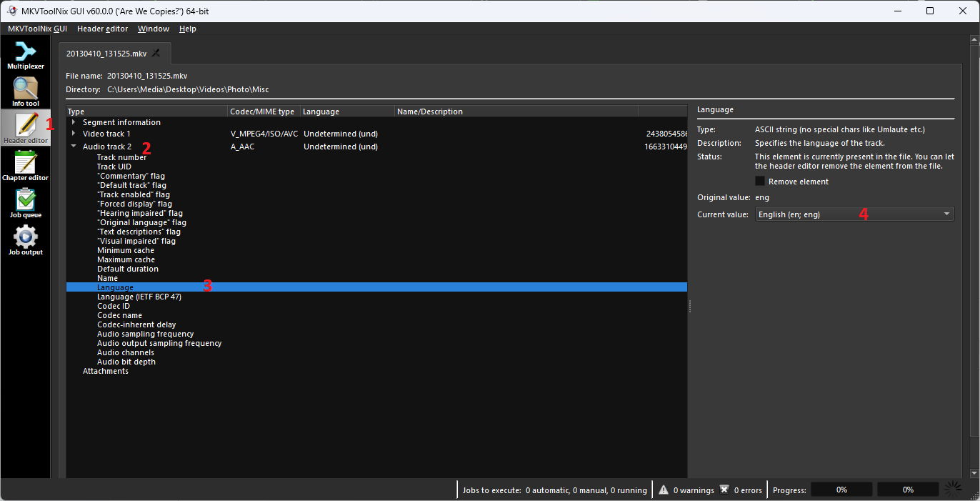Expand the Segment information node
Image resolution: width=980 pixels, height=501 pixels.
point(74,122)
